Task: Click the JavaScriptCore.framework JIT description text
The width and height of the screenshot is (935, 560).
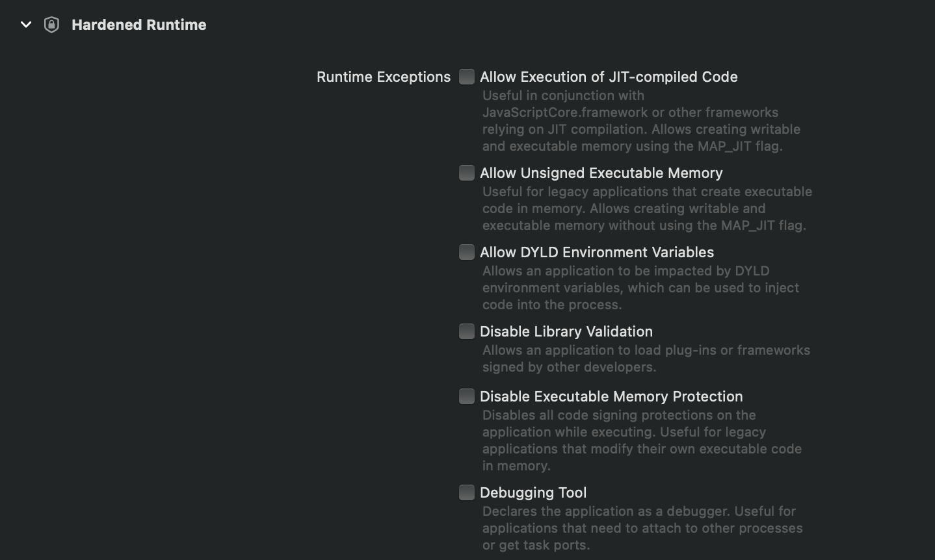Action: point(641,121)
